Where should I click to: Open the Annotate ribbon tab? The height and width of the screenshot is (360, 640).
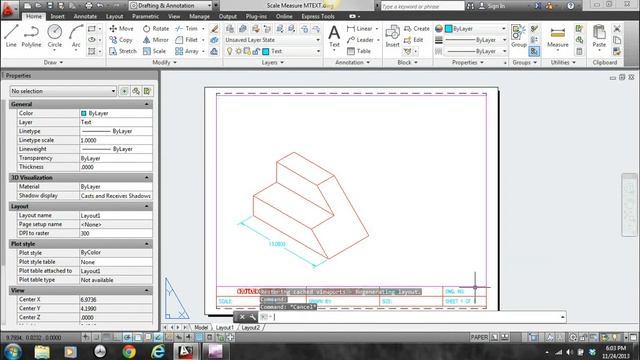(x=85, y=16)
